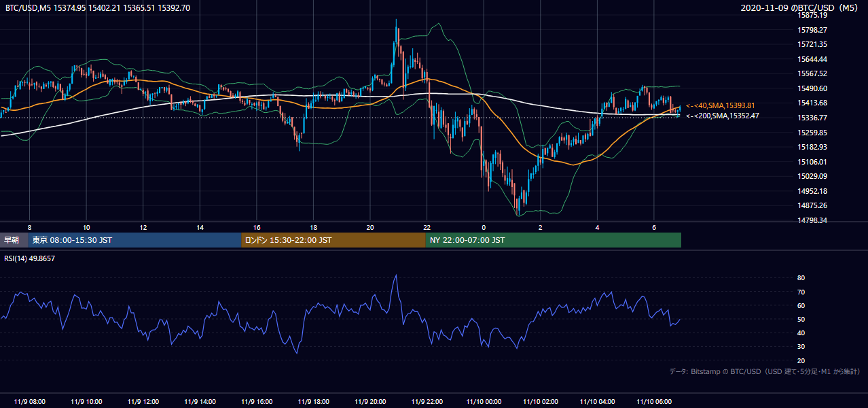Click the 11/9 08:00 bottom time label
This screenshot has height=408, width=868.
[29, 402]
